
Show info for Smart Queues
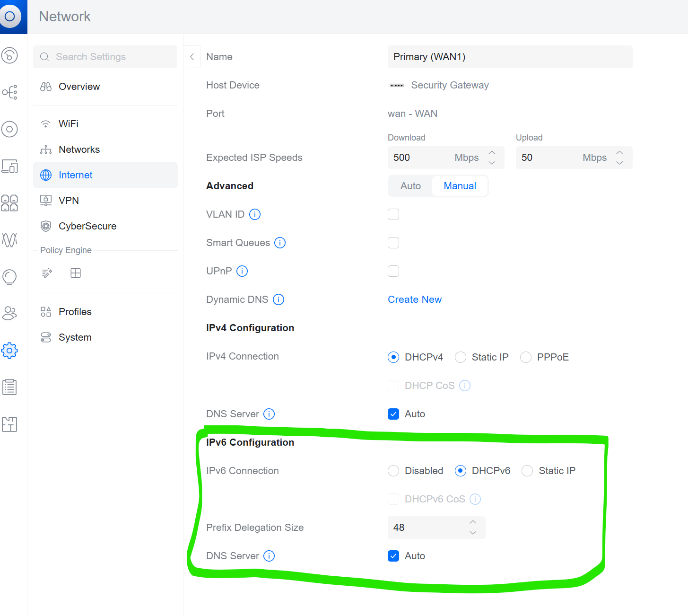coord(280,243)
